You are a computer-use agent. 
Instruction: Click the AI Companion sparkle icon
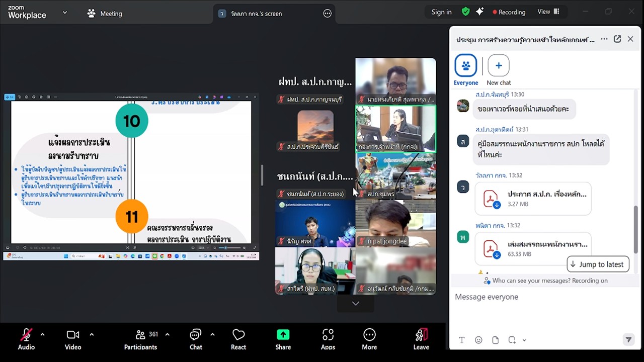click(479, 12)
